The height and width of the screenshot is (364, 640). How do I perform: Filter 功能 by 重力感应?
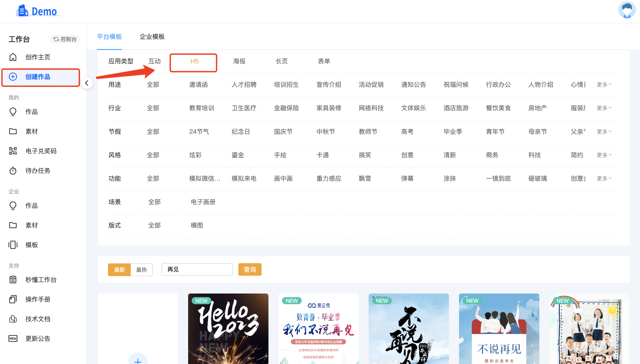(329, 179)
